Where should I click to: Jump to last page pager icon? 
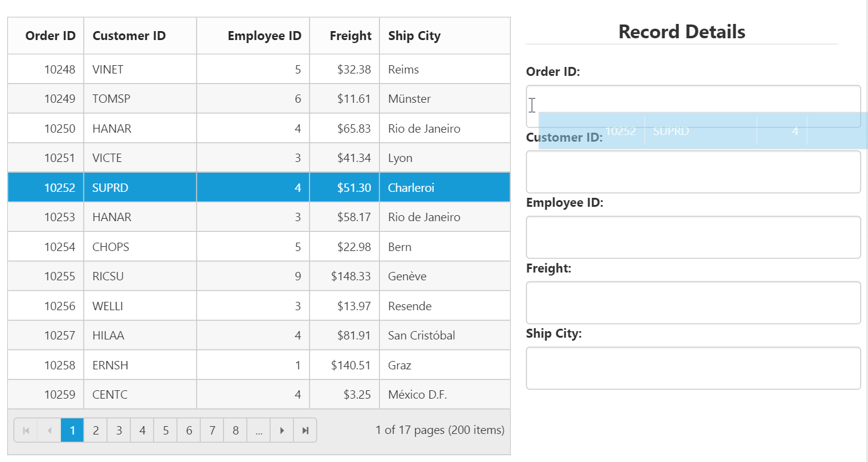(x=305, y=430)
